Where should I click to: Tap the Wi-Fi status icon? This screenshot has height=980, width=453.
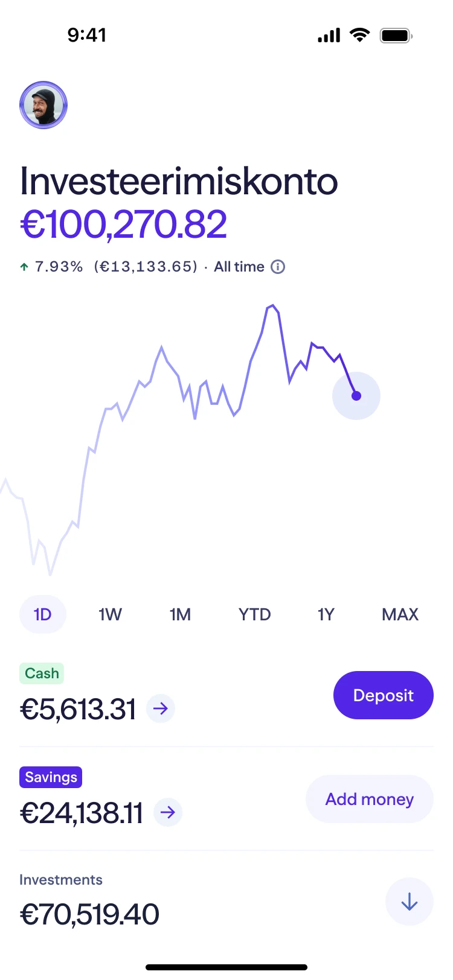(360, 35)
